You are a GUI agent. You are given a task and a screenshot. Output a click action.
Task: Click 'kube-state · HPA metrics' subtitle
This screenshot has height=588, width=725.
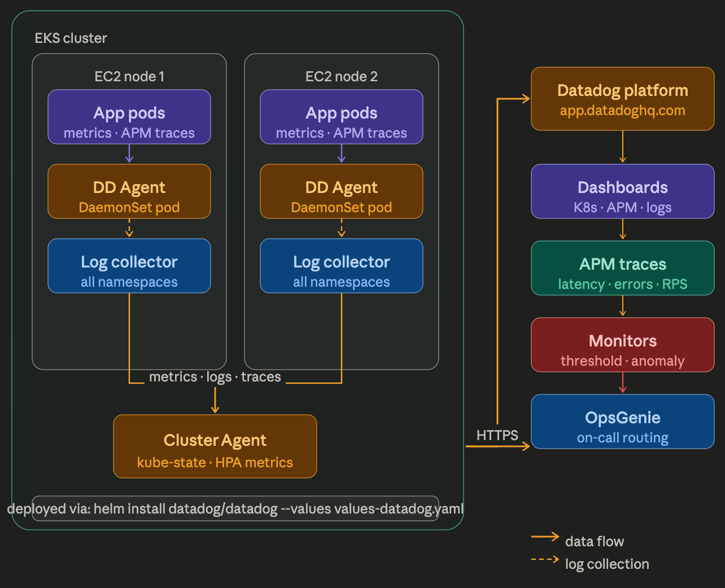coord(215,463)
